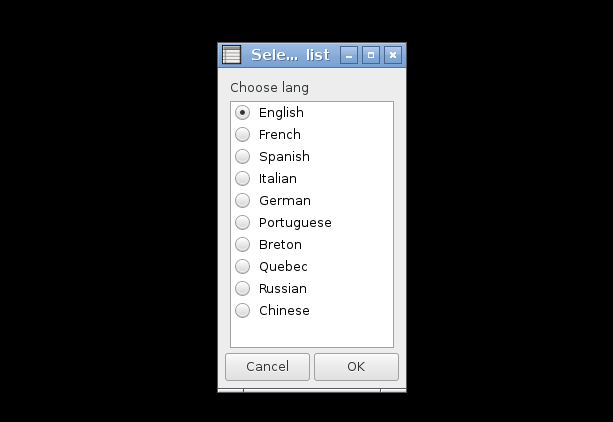Screen dimensions: 613x422
Task: Select the English radio button
Action: tap(242, 113)
